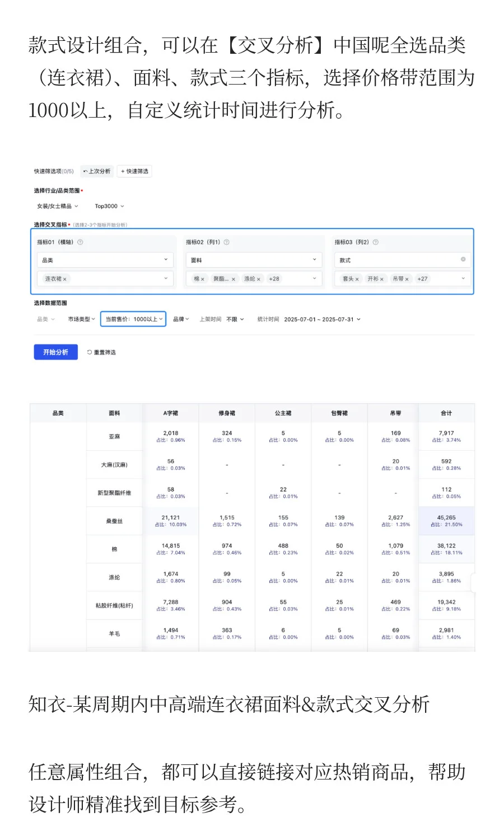This screenshot has width=504, height=840.
Task: Open the 1,515 桑蚕丝 修身裙 cell
Action: click(x=227, y=521)
